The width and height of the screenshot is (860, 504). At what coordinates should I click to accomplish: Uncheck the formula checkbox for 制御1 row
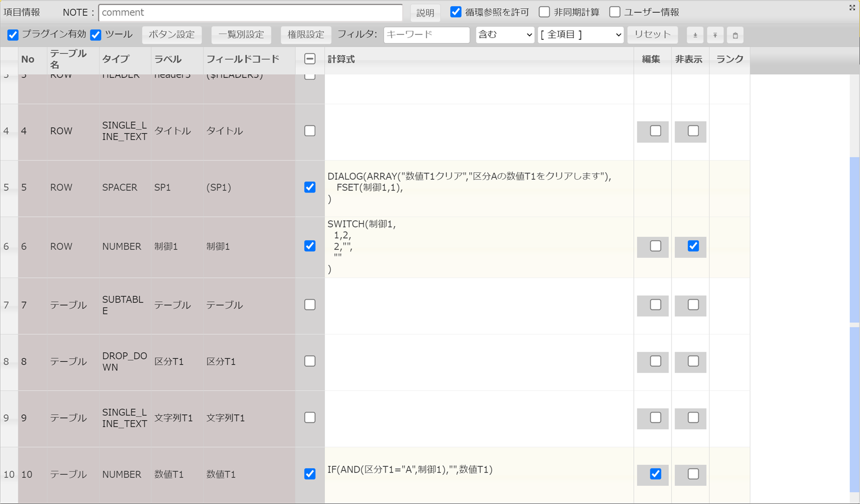310,246
